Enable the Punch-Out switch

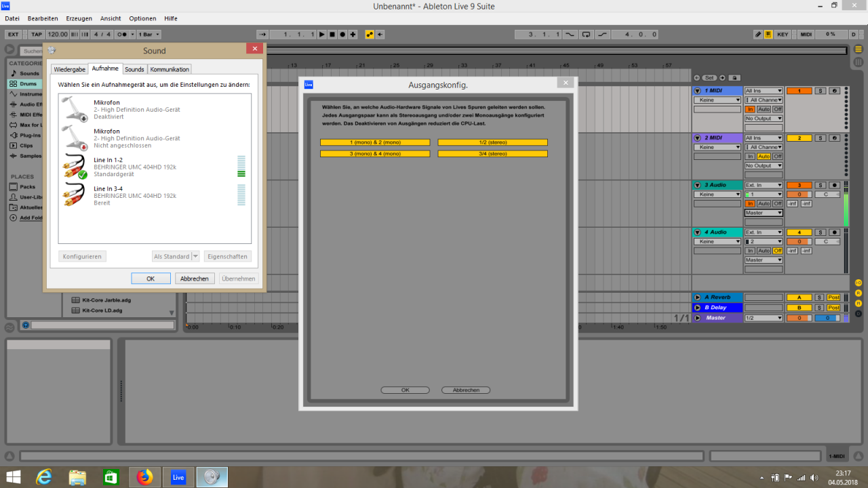[x=602, y=34]
